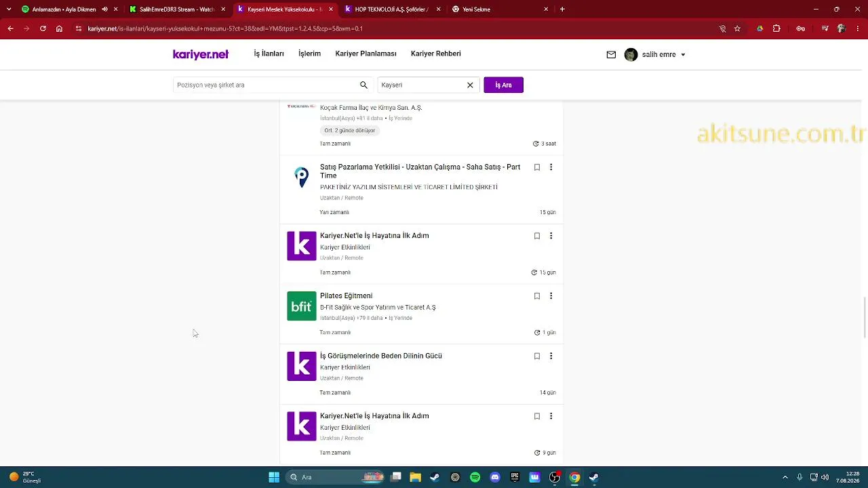This screenshot has height=488, width=868.
Task: Switch to the HOP TEKNOLOJİ A.Ş. tab
Action: [x=392, y=9]
